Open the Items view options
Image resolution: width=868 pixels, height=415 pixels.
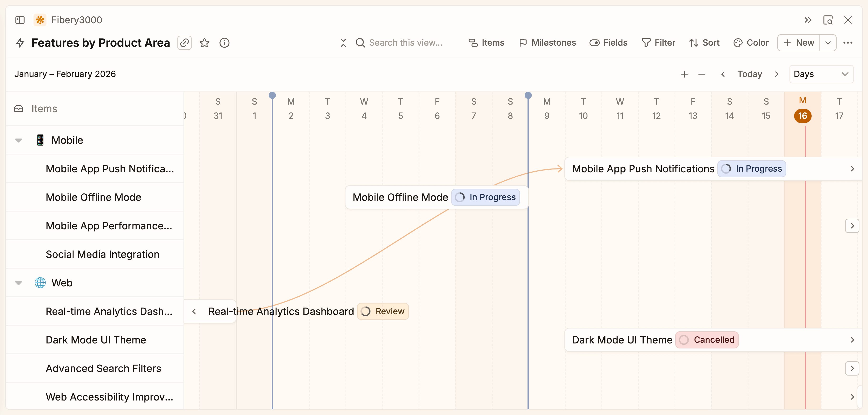[486, 43]
